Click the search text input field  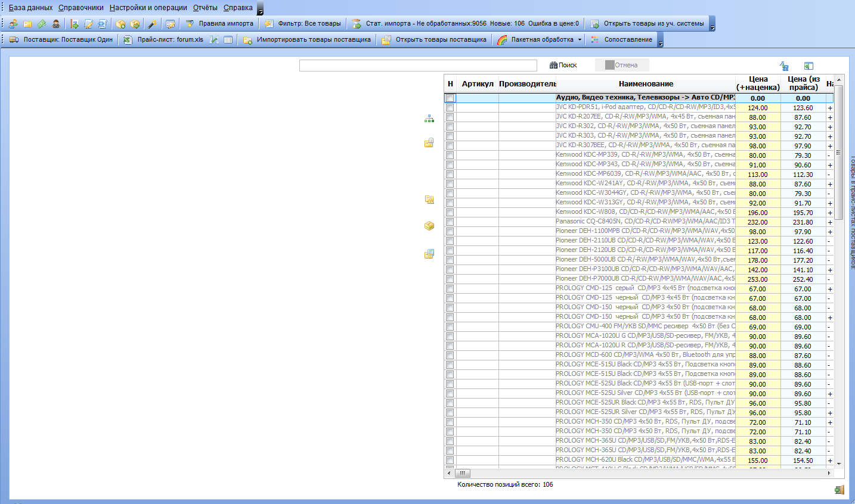click(x=418, y=66)
